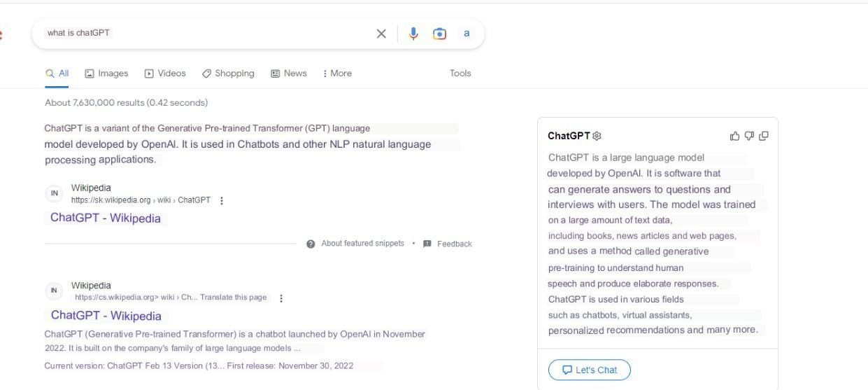The height and width of the screenshot is (390, 868).
Task: Click the 'Current version: ChatGPT Feb 13 Version' line
Action: (199, 365)
